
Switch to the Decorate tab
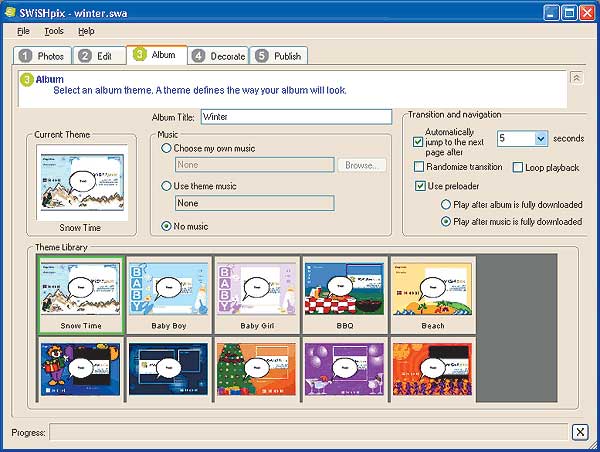219,56
